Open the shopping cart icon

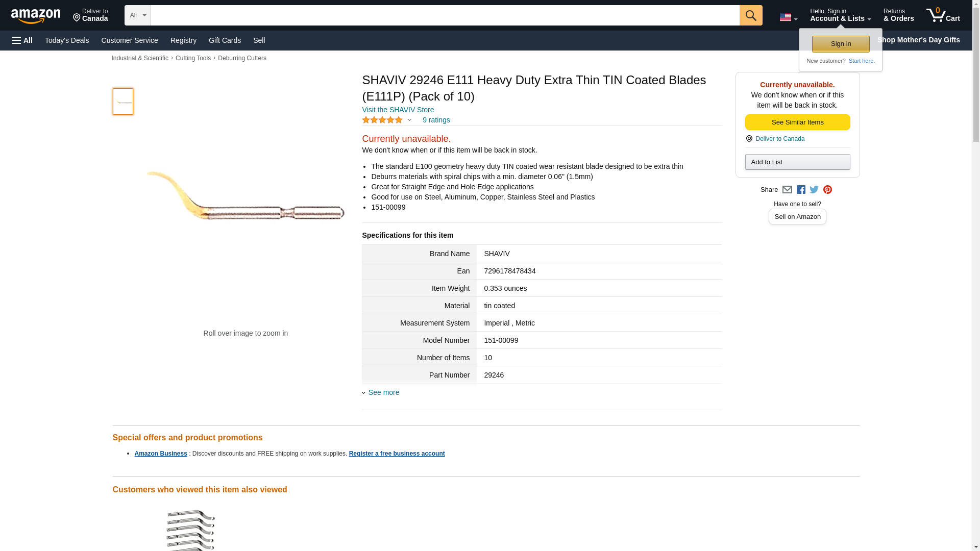(x=942, y=15)
